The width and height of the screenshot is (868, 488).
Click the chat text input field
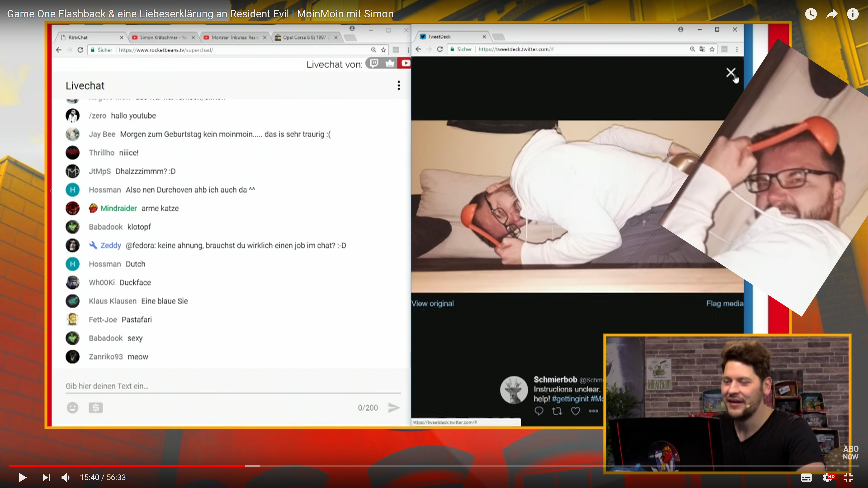(x=233, y=386)
